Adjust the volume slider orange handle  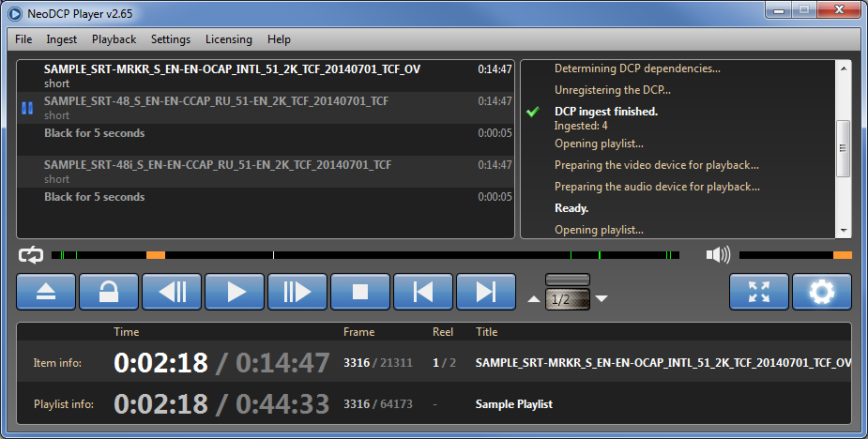tap(843, 255)
